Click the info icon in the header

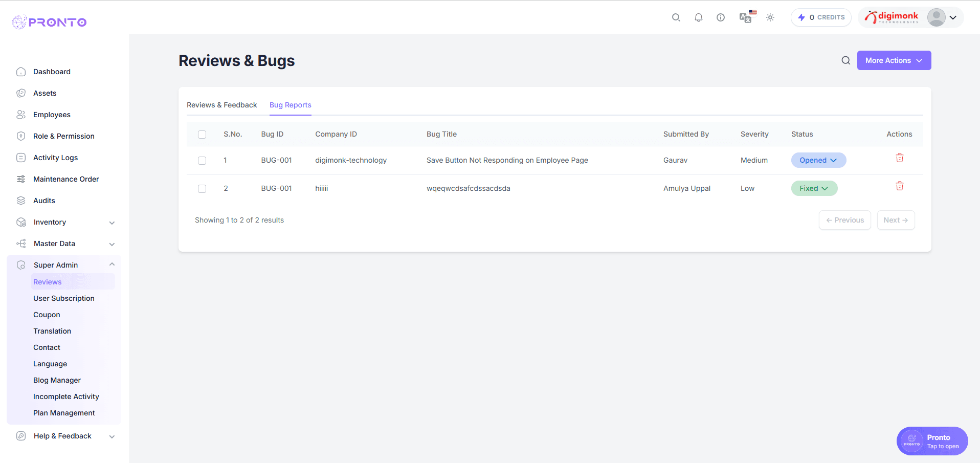(721, 17)
